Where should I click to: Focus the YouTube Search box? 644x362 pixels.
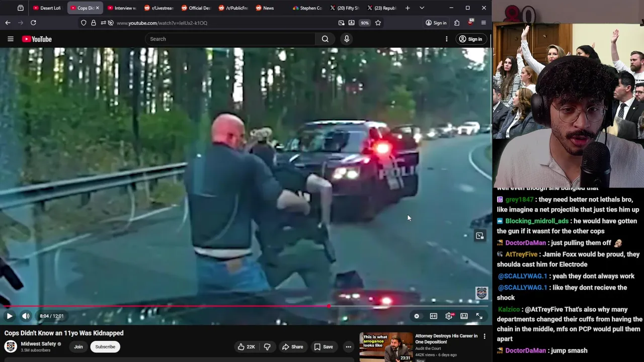point(230,39)
